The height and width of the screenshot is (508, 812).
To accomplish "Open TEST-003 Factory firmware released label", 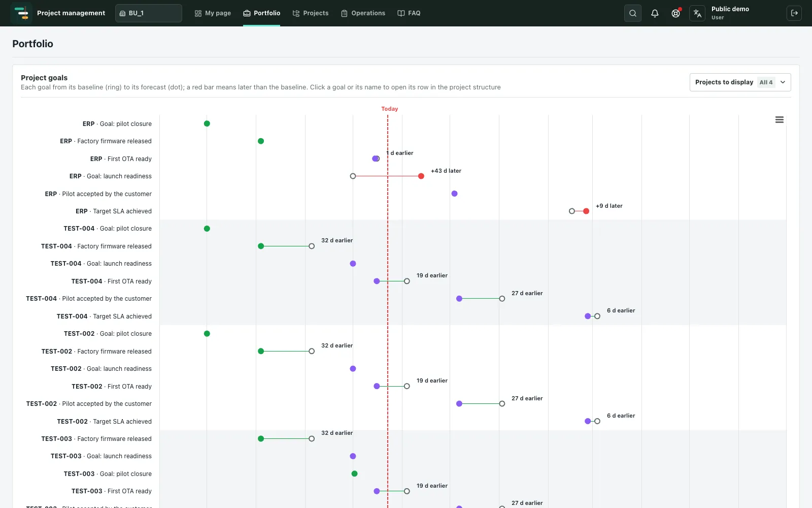I will [x=96, y=439].
